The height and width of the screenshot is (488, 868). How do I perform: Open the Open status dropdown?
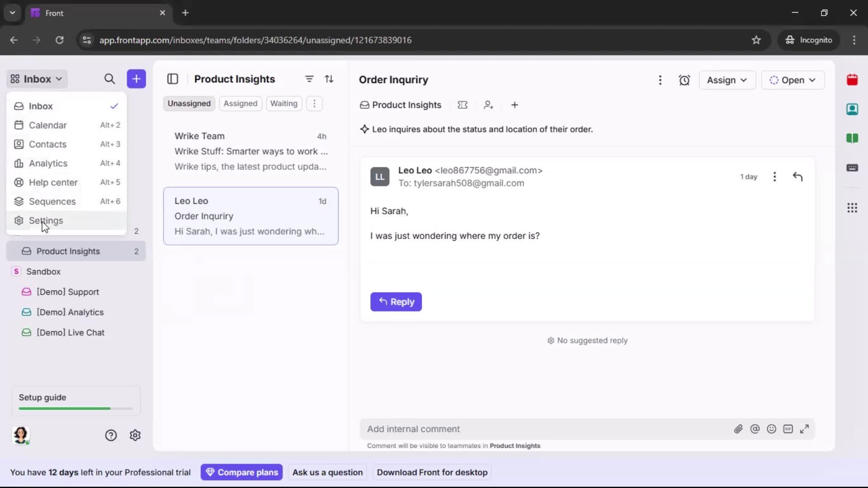click(x=793, y=80)
